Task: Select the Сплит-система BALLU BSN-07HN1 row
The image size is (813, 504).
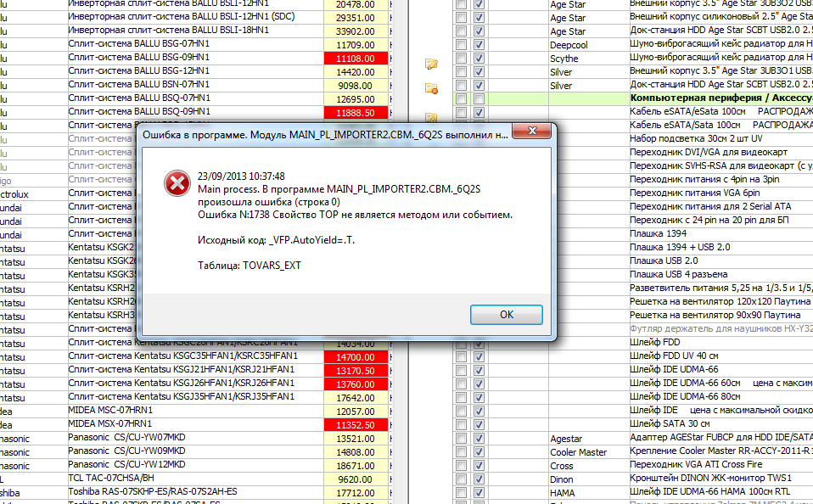Action: tap(195, 85)
